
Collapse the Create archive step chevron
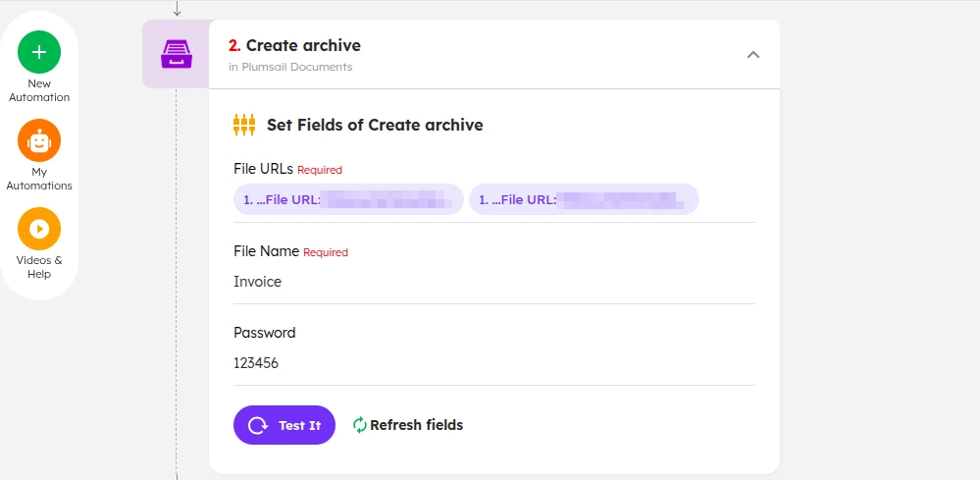click(753, 55)
